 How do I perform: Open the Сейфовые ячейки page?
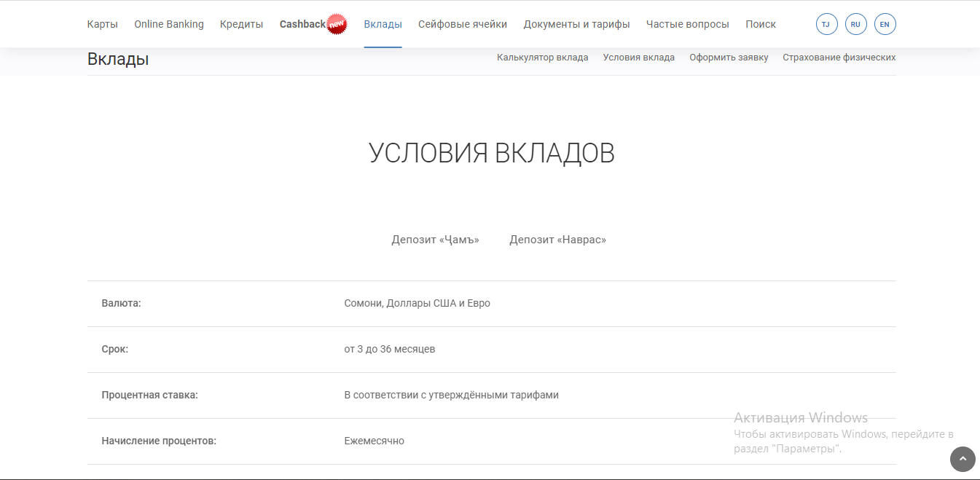coord(462,24)
